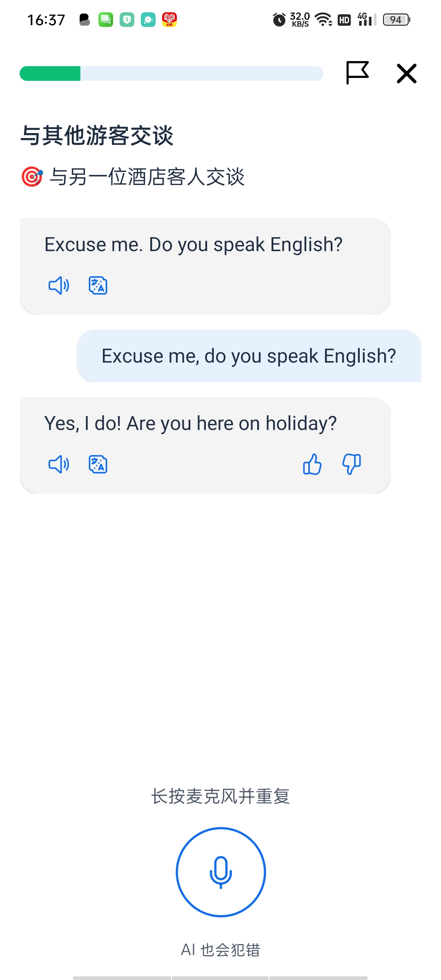Tap the microphone button to speak
Image resolution: width=441 pixels, height=980 pixels.
tap(221, 872)
